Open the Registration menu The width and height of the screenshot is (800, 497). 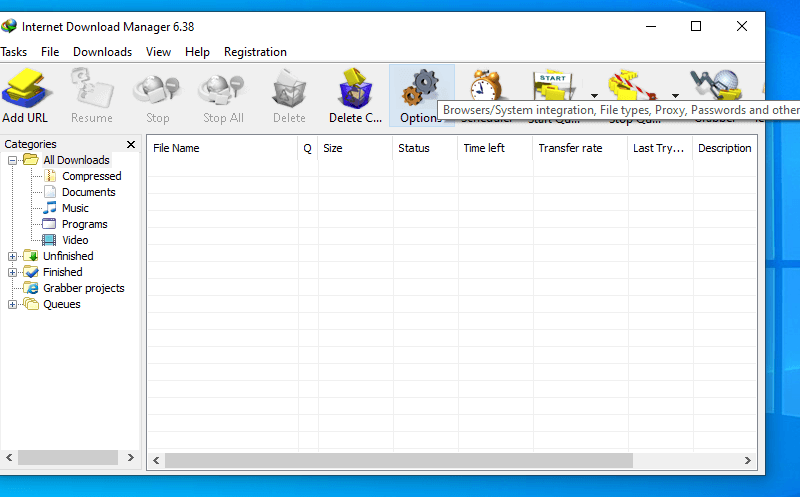(255, 52)
